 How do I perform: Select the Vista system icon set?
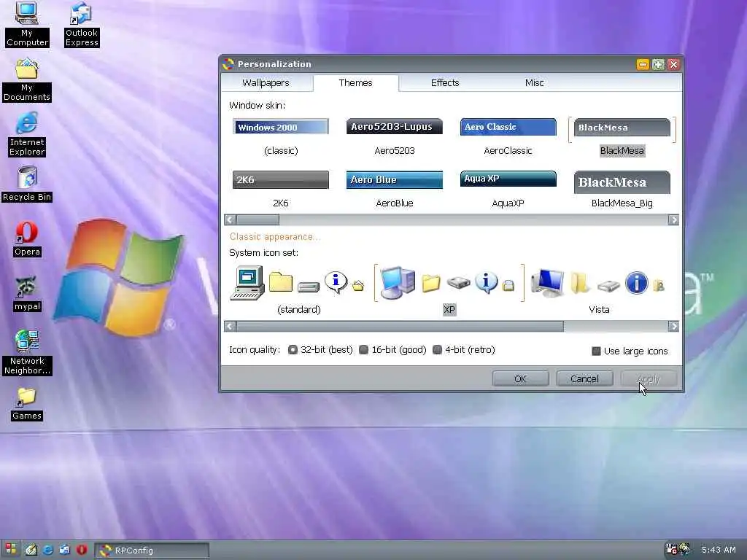[x=599, y=289]
